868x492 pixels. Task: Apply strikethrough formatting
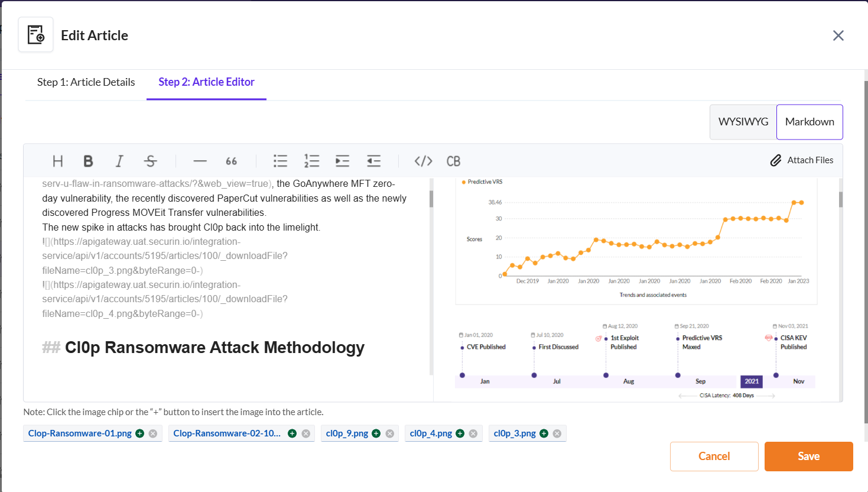point(151,161)
